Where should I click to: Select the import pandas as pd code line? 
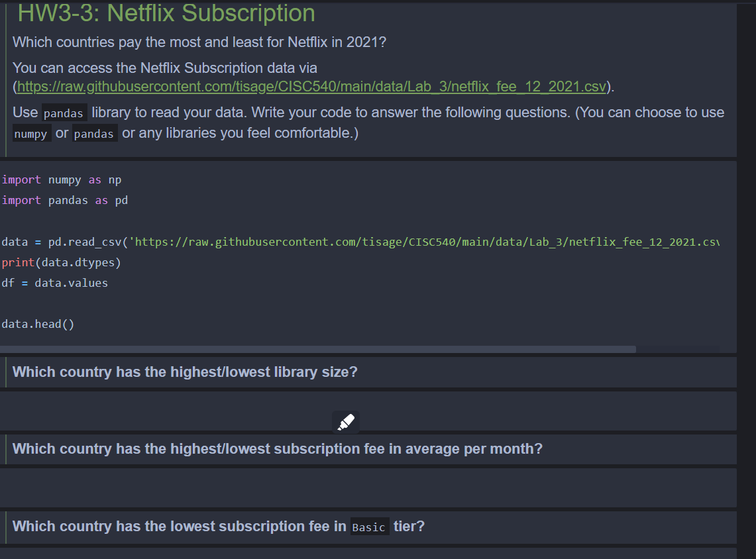[x=63, y=200]
